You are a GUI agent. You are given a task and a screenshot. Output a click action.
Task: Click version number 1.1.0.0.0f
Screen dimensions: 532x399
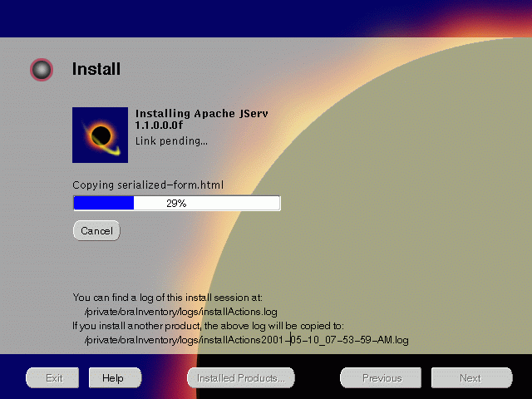tap(159, 126)
